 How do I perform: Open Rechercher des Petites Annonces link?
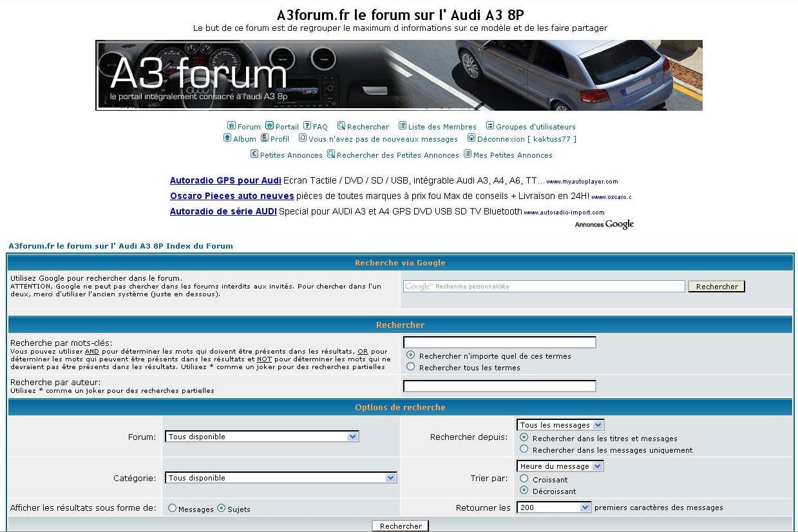(x=398, y=155)
